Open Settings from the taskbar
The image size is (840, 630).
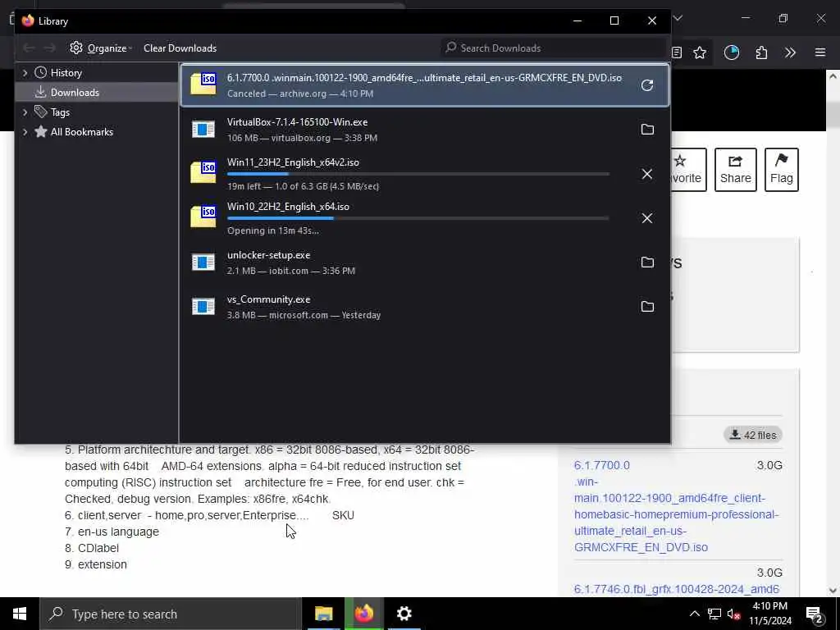pos(404,614)
